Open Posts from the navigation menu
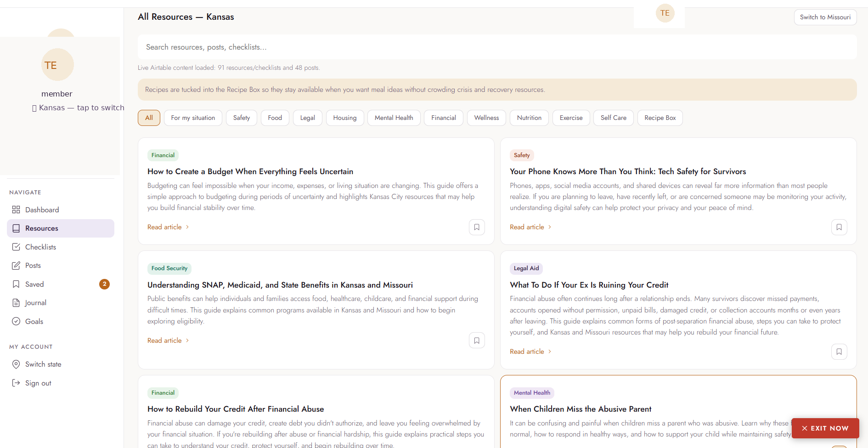 [61, 266]
